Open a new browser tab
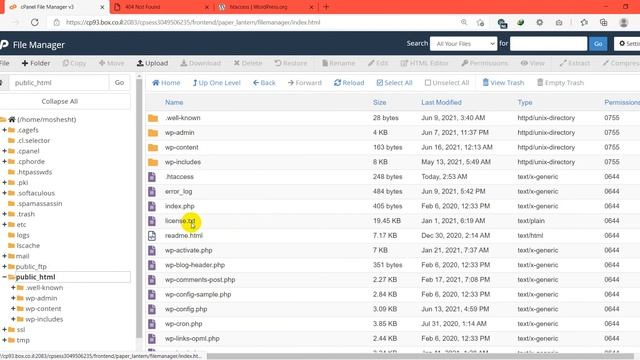 tap(326, 7)
